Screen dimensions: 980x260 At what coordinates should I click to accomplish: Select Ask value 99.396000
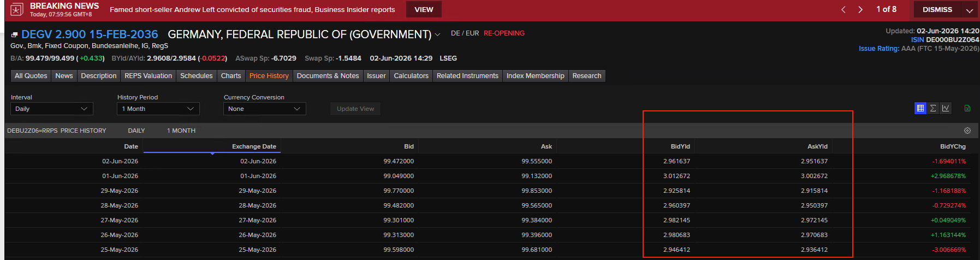(x=537, y=235)
